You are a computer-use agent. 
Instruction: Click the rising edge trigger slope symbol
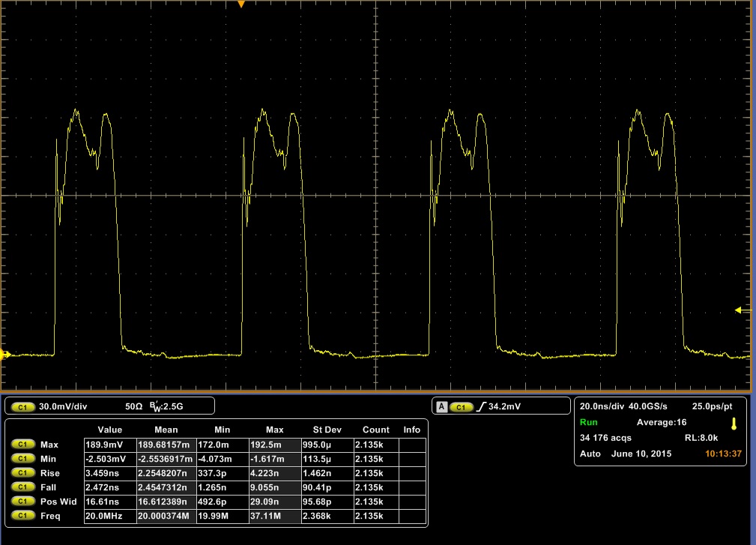483,406
